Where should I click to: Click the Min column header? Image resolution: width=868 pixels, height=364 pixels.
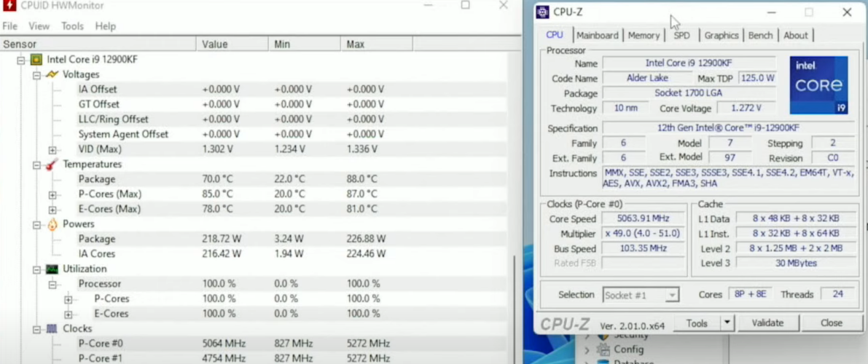click(x=305, y=44)
